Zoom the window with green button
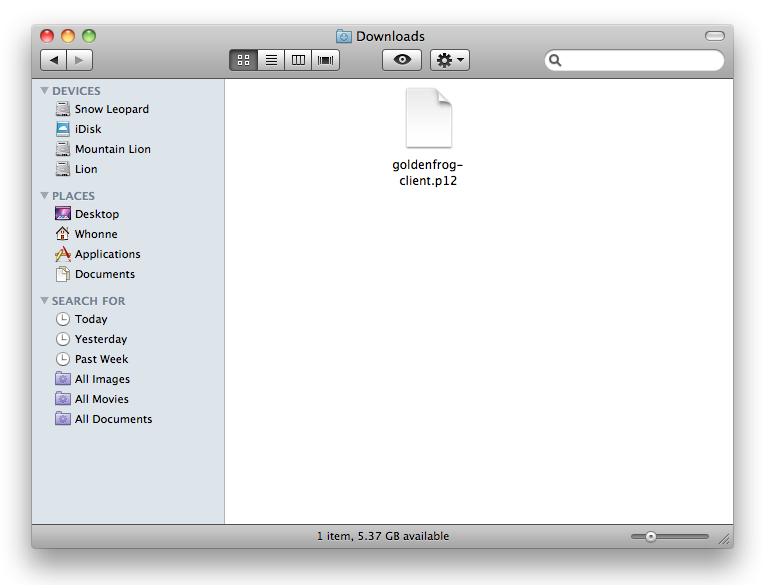762x585 pixels. [x=89, y=36]
